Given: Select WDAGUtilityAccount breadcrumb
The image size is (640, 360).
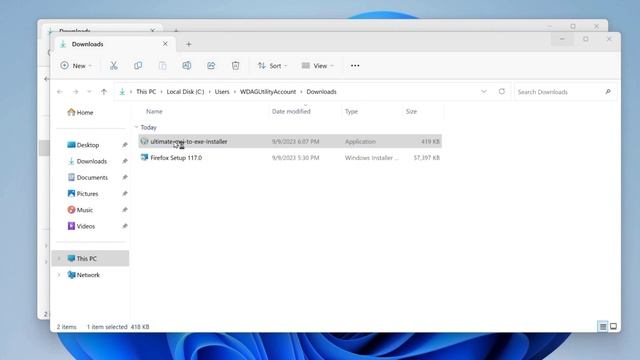Looking at the screenshot, I should pyautogui.click(x=268, y=92).
